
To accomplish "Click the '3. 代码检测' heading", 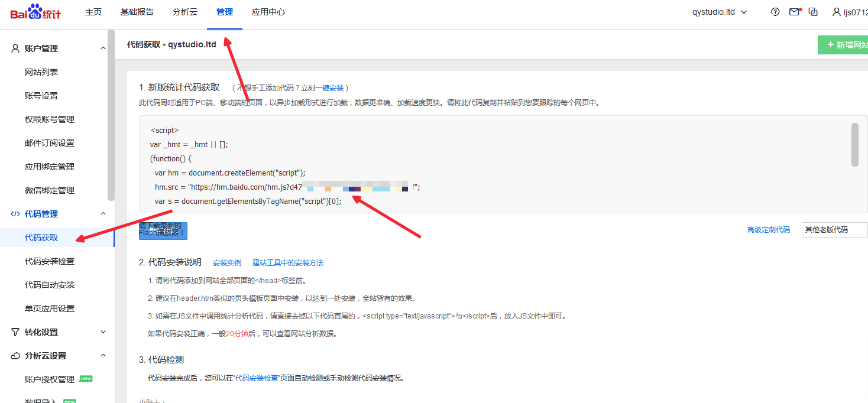I will (161, 360).
